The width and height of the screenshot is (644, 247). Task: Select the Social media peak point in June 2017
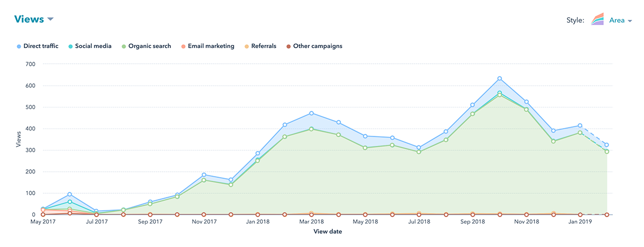pos(69,202)
